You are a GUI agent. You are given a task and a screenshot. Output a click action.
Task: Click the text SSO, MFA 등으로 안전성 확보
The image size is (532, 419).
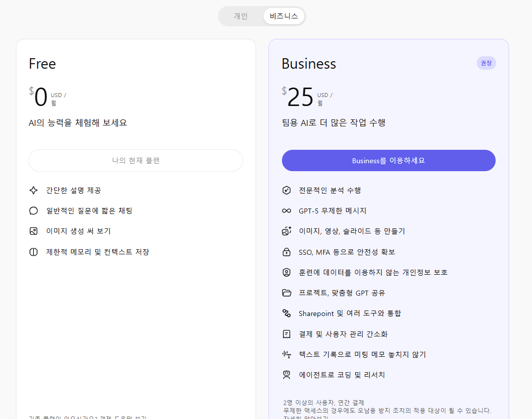click(x=347, y=252)
